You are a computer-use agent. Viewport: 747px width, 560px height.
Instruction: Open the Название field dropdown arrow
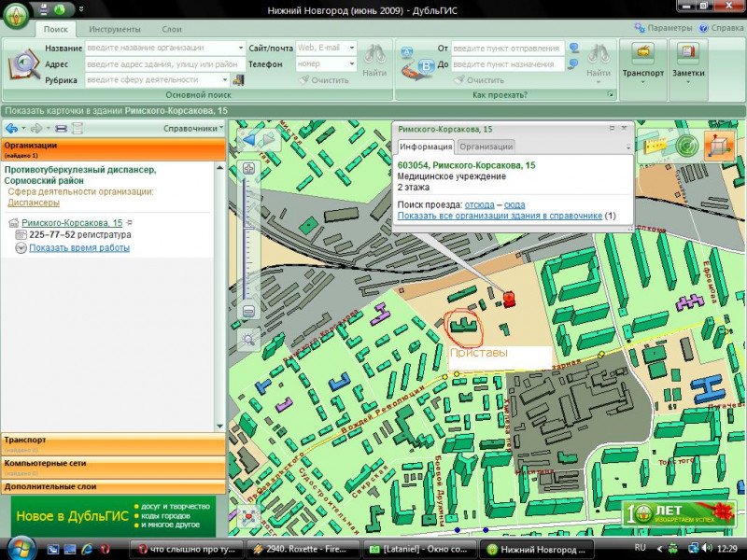coord(240,48)
